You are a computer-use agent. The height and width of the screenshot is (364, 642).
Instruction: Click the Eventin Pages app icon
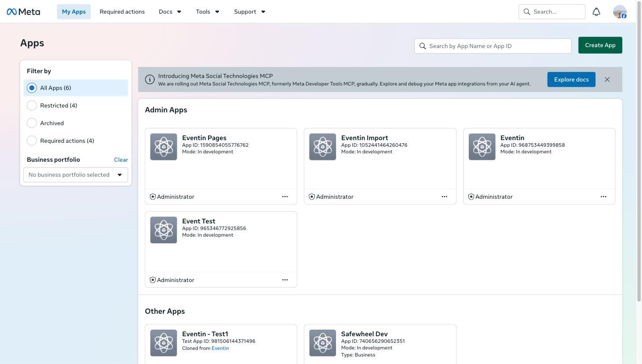[x=164, y=147]
